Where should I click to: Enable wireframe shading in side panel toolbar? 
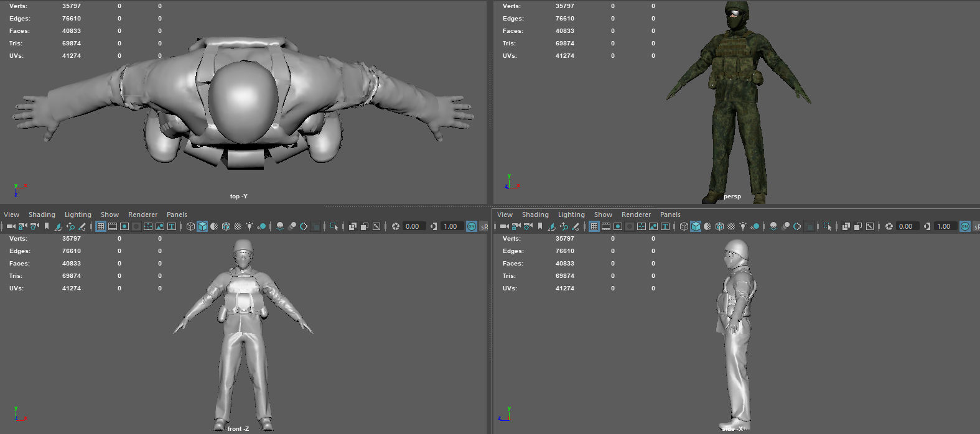pyautogui.click(x=684, y=226)
